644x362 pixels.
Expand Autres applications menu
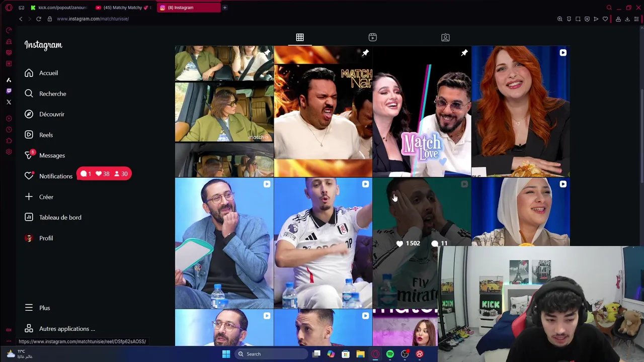tap(60, 329)
